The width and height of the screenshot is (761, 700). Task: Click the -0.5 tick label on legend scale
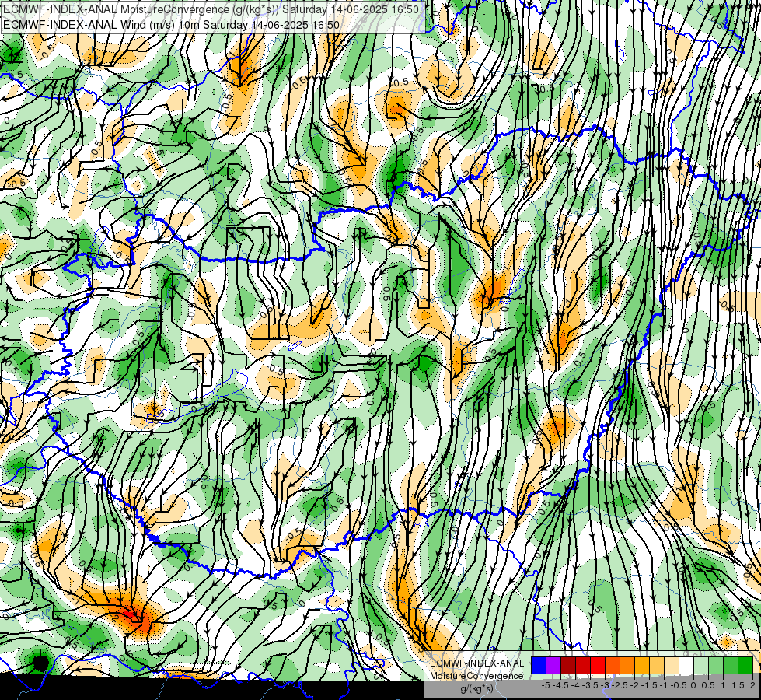pos(679,685)
